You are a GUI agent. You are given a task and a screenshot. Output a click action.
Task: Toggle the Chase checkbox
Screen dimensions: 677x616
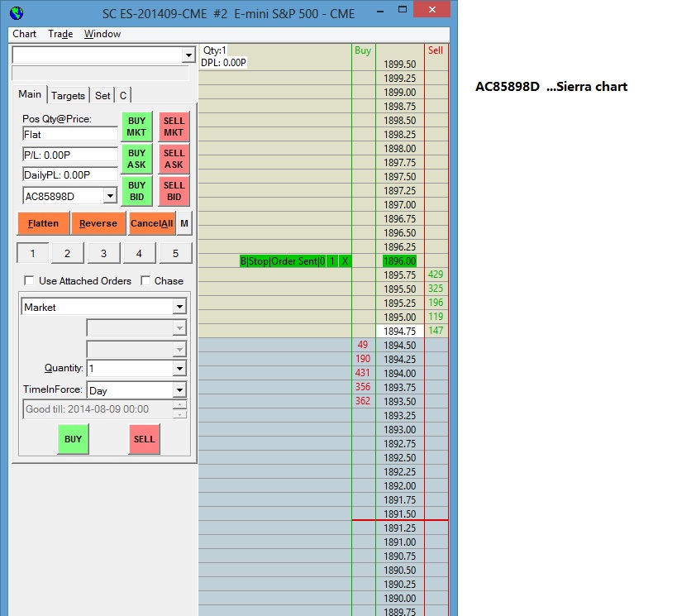[x=146, y=281]
